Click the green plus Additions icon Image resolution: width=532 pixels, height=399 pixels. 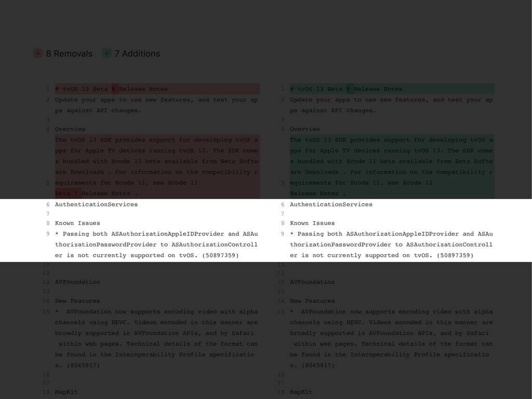click(107, 54)
